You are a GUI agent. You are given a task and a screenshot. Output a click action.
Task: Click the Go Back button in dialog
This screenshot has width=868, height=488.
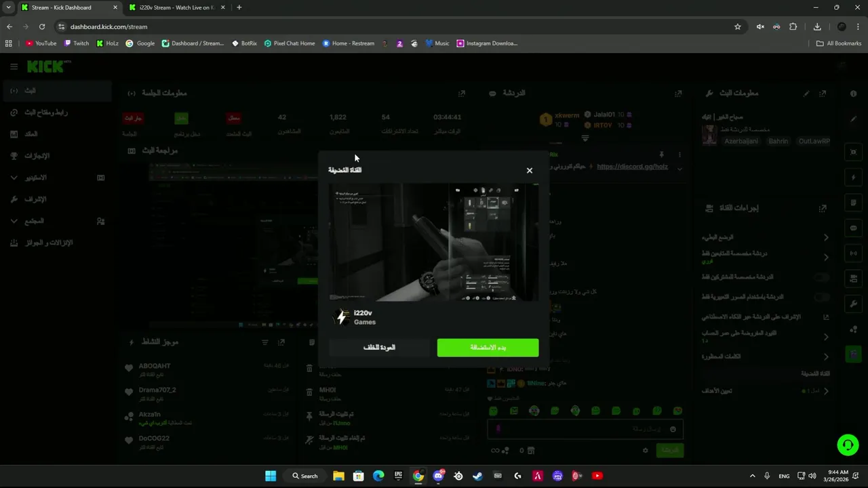tap(379, 348)
